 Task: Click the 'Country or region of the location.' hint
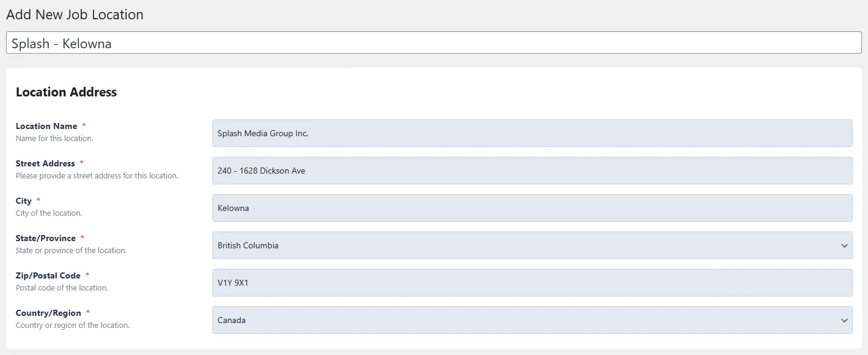[x=72, y=325]
